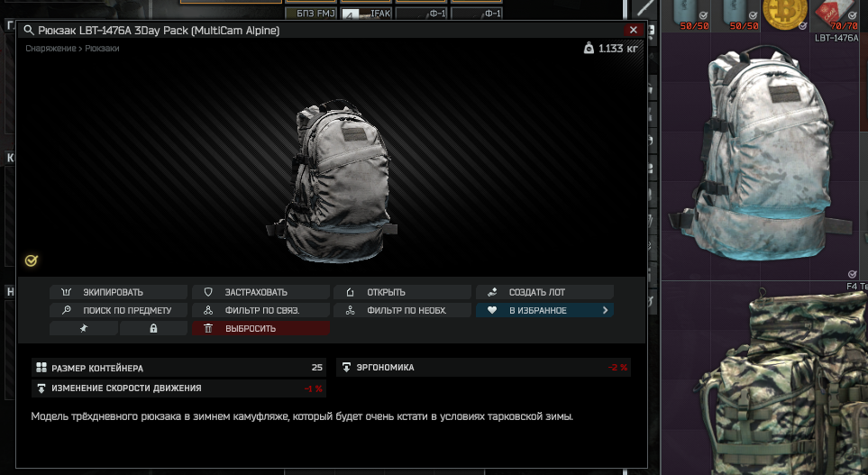
Task: Click the ЭРГОНОМИКА -2 % value
Action: click(617, 367)
